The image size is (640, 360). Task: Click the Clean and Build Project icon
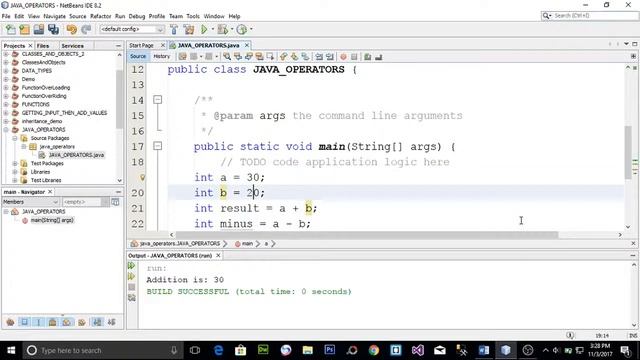(x=189, y=29)
